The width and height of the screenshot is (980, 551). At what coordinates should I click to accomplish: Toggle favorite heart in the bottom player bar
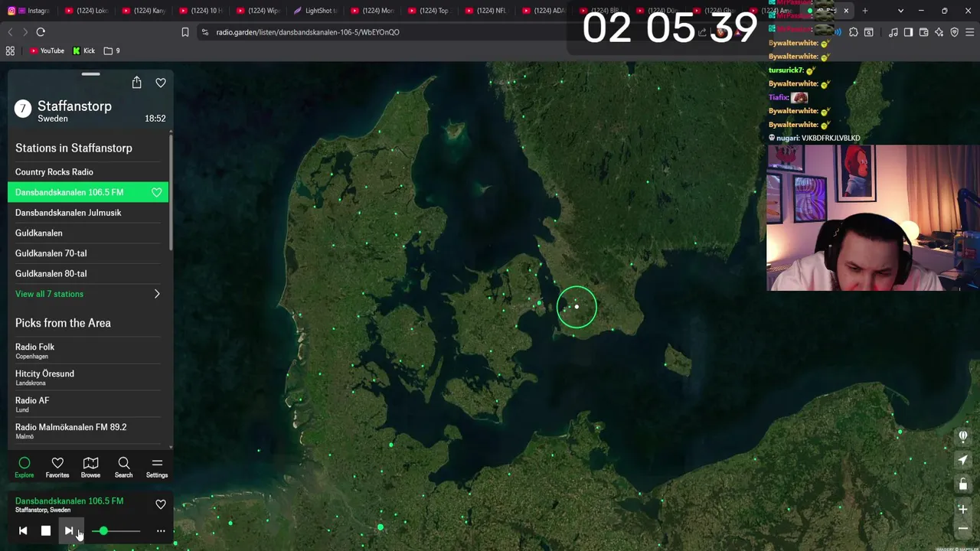pos(161,504)
